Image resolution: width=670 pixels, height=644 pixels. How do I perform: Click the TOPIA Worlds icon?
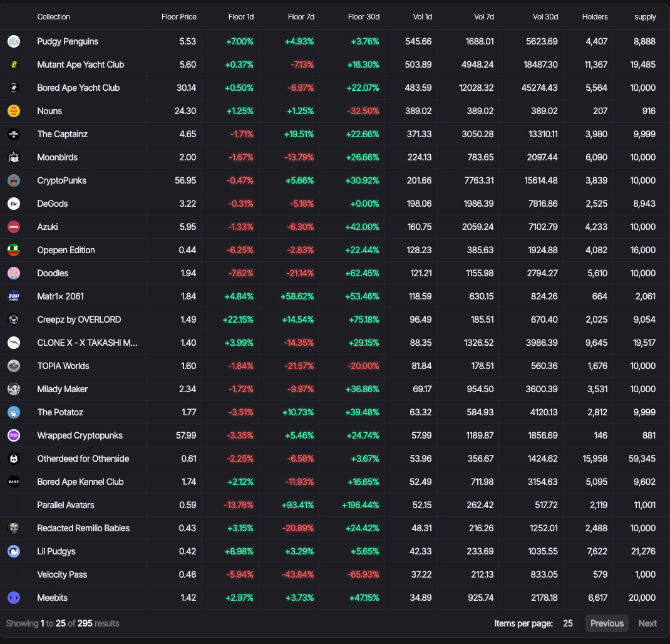pos(14,366)
